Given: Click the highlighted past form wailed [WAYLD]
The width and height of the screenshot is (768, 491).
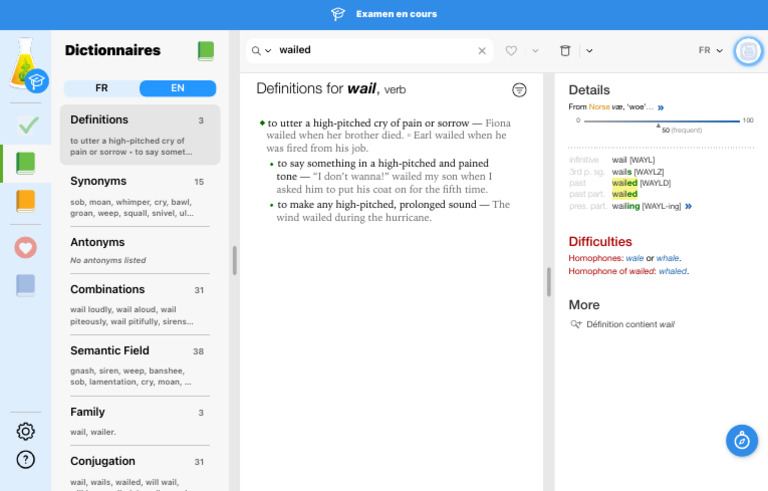Looking at the screenshot, I should click(641, 183).
